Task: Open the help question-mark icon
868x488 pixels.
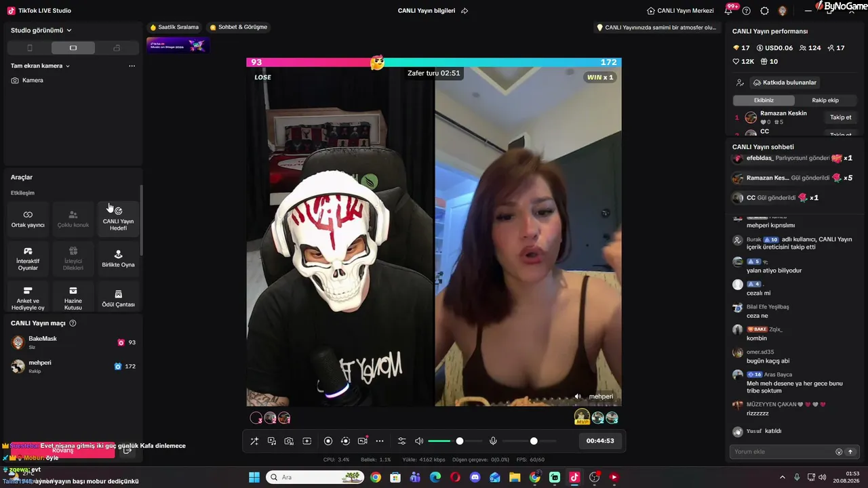Action: (747, 11)
